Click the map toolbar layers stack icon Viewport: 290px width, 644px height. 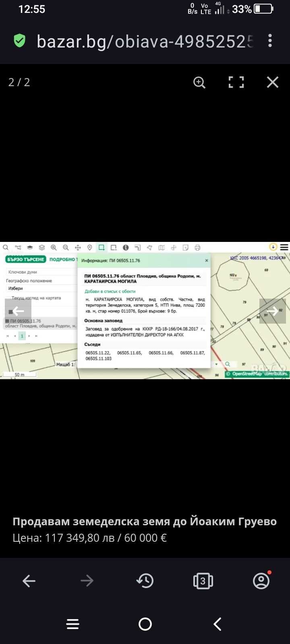(x=42, y=248)
